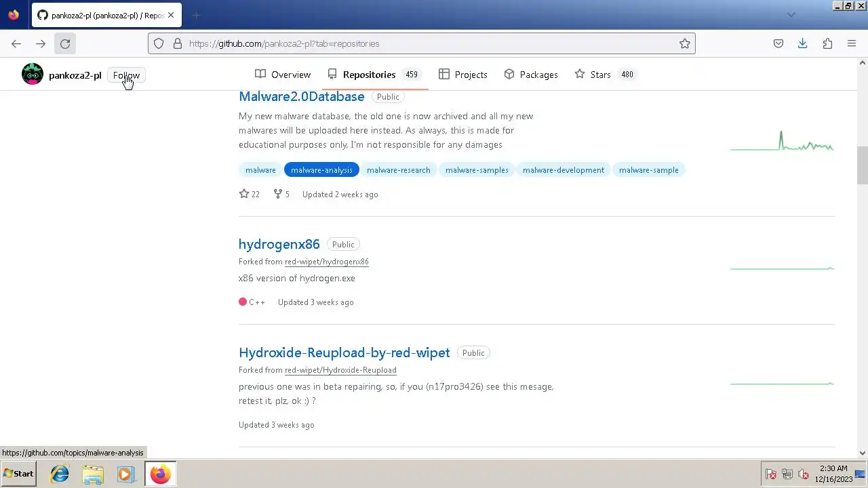
Task: Select the Repositories tab
Action: click(x=374, y=75)
